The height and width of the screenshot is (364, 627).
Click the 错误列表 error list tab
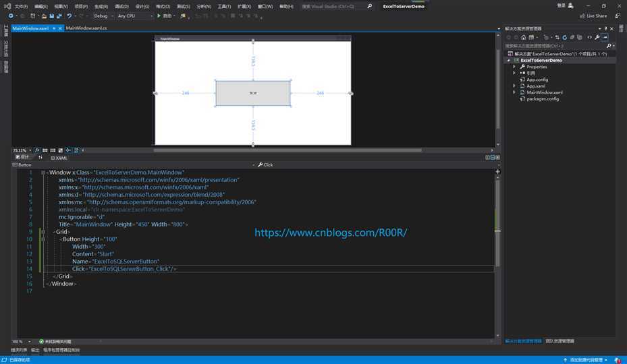point(19,350)
